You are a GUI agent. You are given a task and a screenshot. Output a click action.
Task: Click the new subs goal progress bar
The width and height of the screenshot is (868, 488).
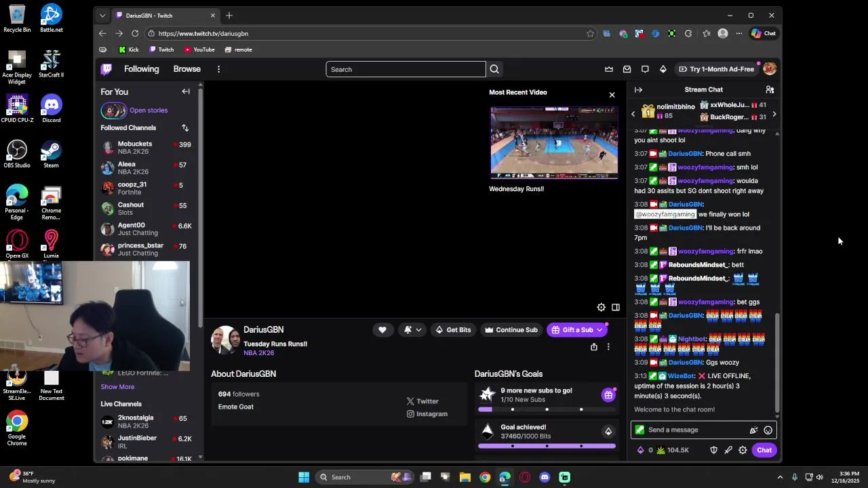(547, 409)
